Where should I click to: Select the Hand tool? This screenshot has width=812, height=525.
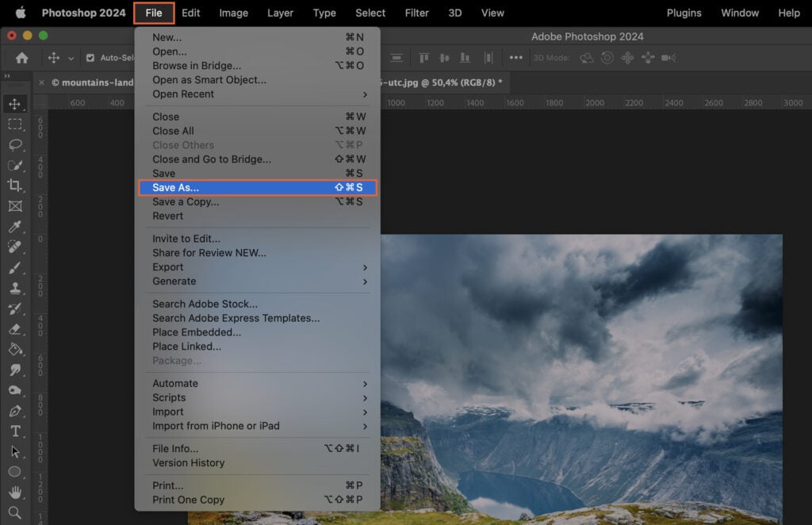click(16, 492)
